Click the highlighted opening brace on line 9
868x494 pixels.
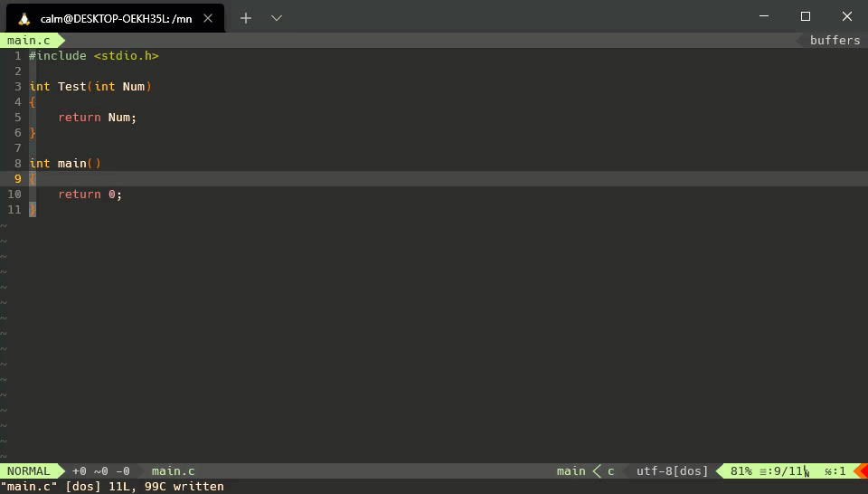33,179
